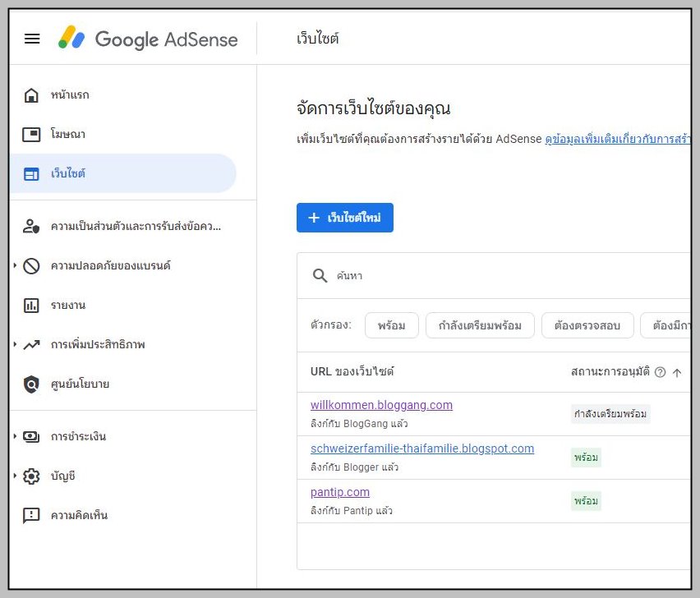Screen dimensions: 700x598
Task: Expand the การชำระเงิน submenu arrow
Action: click(x=15, y=436)
